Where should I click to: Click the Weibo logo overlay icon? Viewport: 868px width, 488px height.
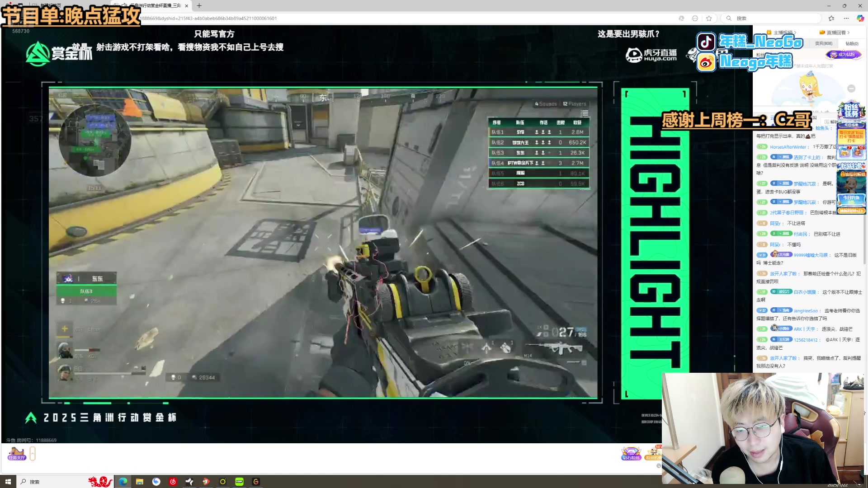(x=706, y=62)
